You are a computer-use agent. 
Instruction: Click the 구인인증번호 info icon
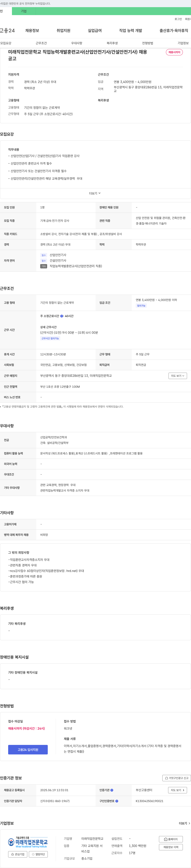[x=117, y=801]
